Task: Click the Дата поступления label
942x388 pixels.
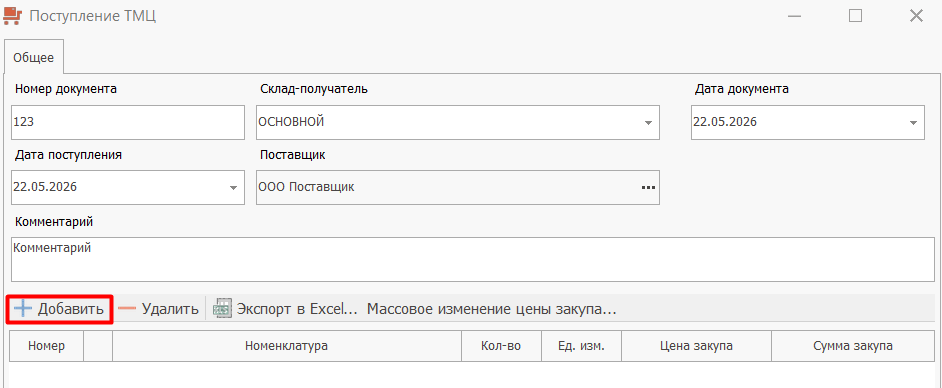Action: pos(68,155)
